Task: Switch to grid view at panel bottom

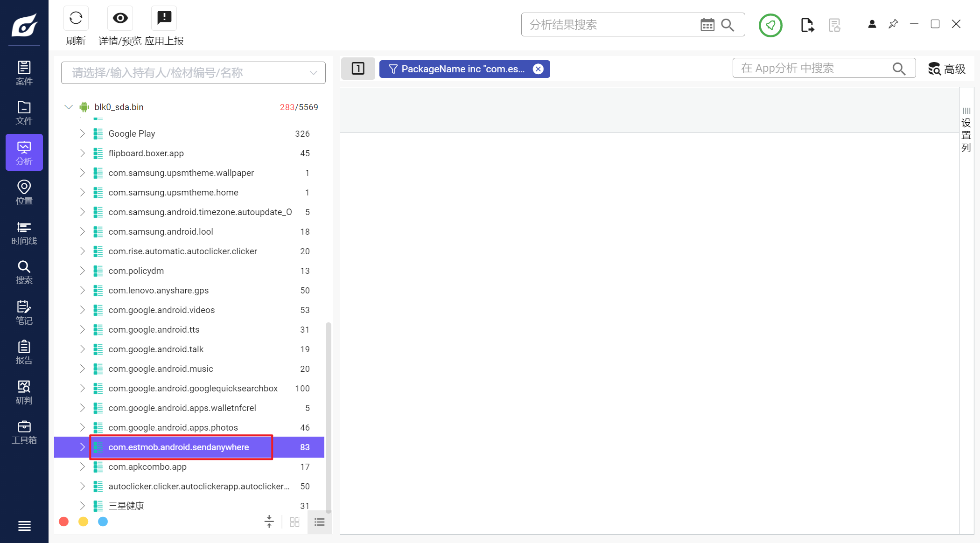Action: click(x=294, y=522)
